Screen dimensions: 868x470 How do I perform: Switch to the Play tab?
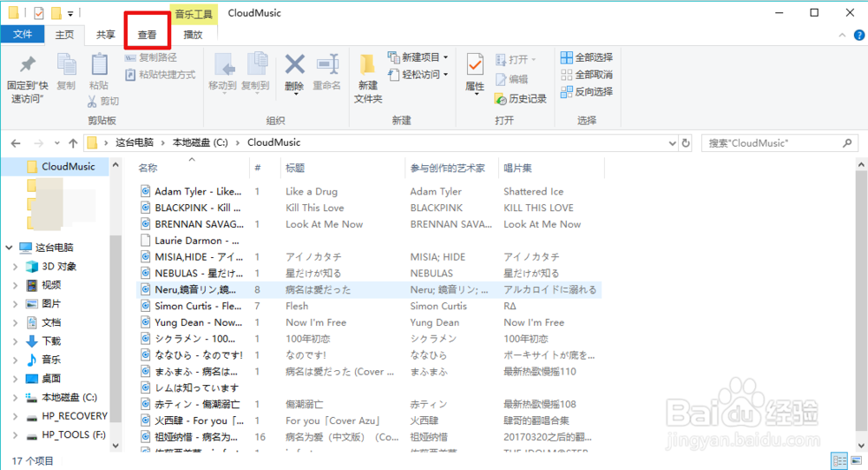(x=193, y=35)
